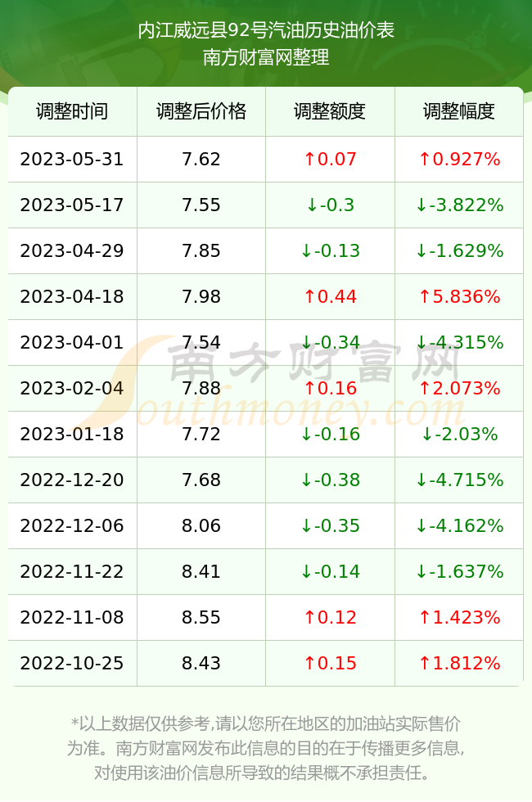Select the 2023-05-31 date cell

click(x=72, y=159)
